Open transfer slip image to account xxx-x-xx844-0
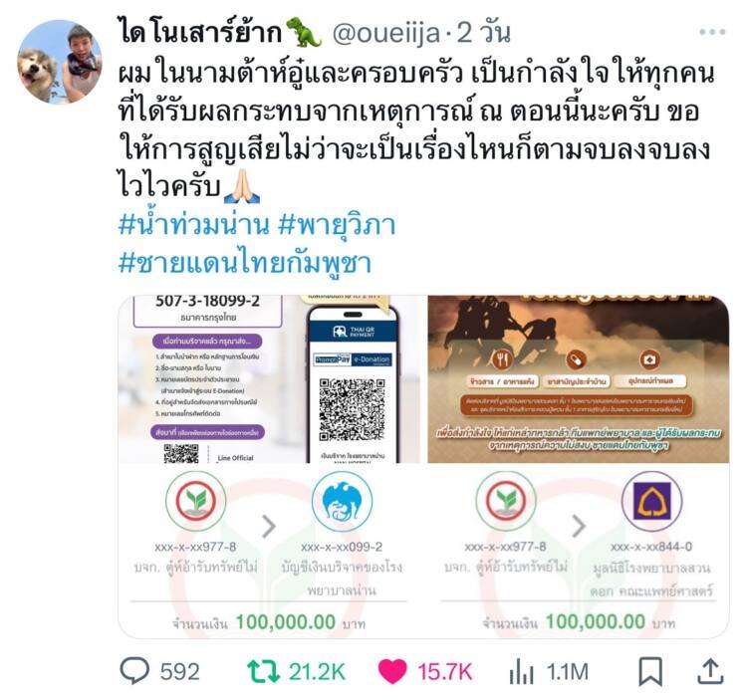This screenshot has height=700, width=747. 579,551
